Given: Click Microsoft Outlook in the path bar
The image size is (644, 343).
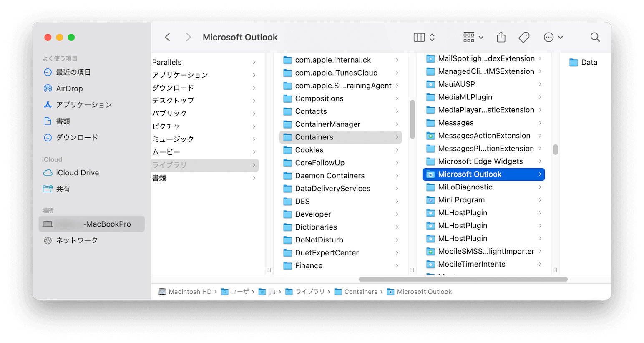Looking at the screenshot, I should point(419,292).
